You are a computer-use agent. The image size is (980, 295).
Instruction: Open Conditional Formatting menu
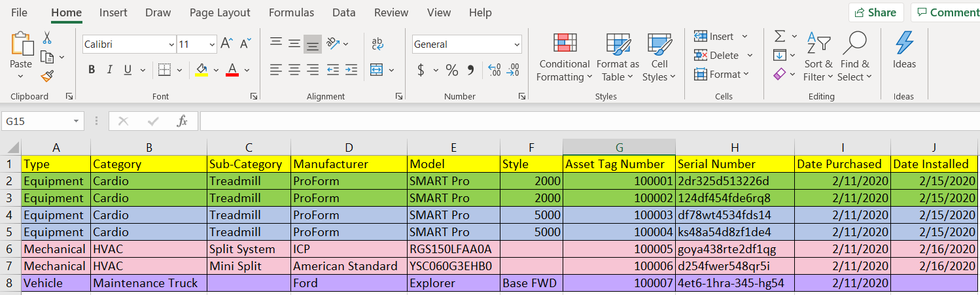(565, 58)
